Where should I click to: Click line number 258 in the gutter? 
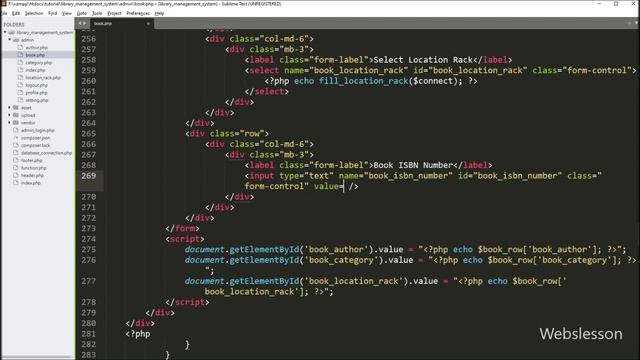pos(89,60)
